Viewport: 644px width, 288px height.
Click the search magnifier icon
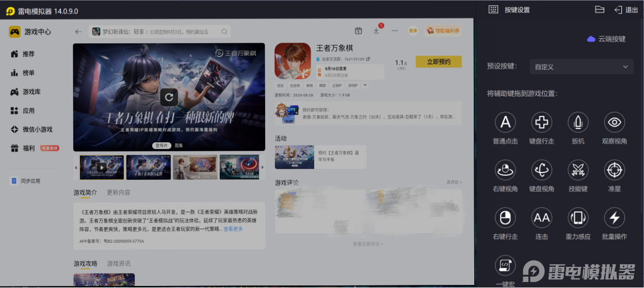[x=224, y=31]
